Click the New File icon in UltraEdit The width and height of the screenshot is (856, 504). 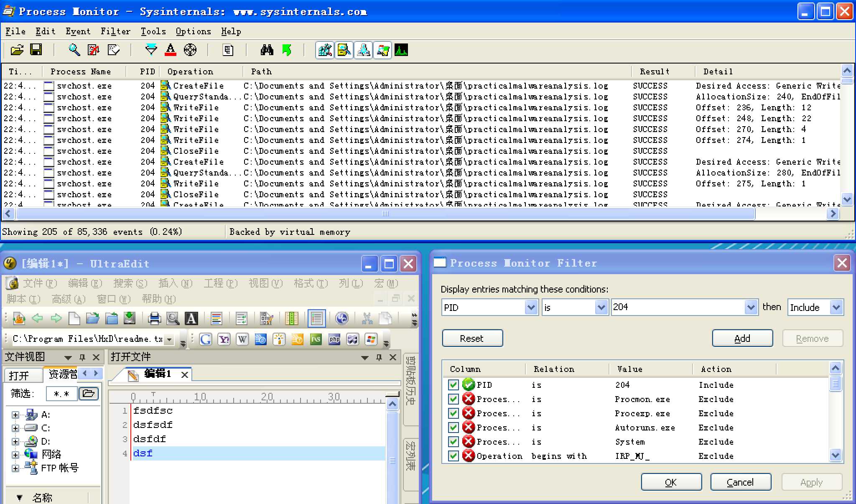pos(74,318)
